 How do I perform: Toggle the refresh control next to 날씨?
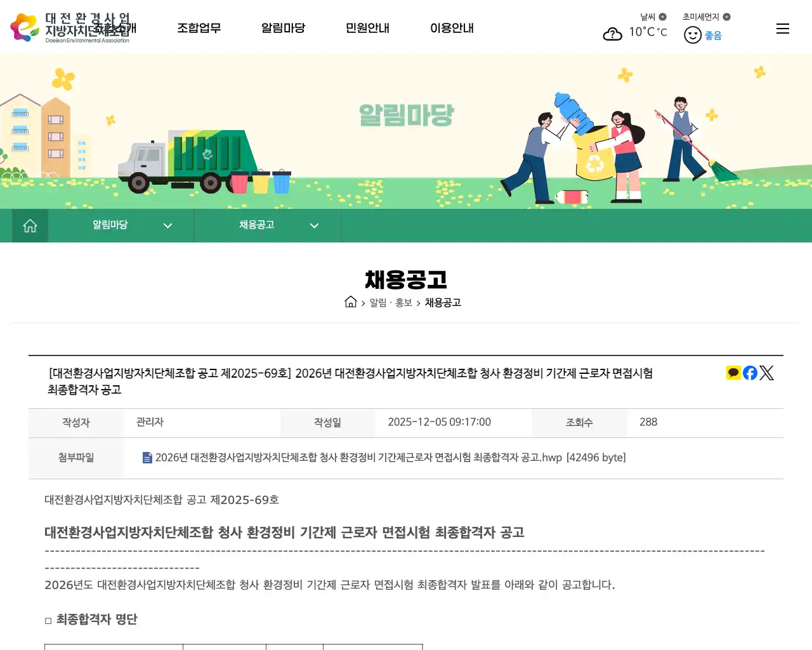[662, 17]
